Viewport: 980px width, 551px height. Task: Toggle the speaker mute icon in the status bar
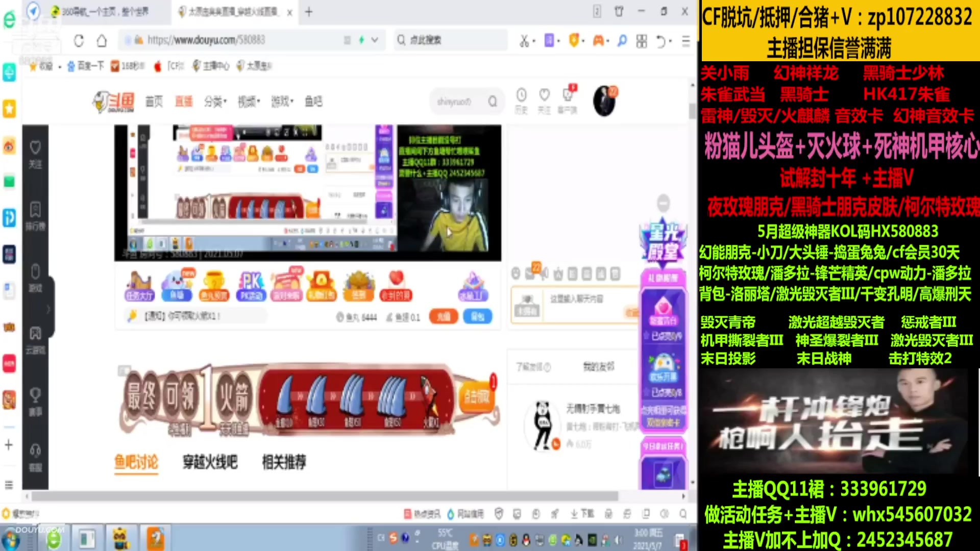(x=664, y=514)
